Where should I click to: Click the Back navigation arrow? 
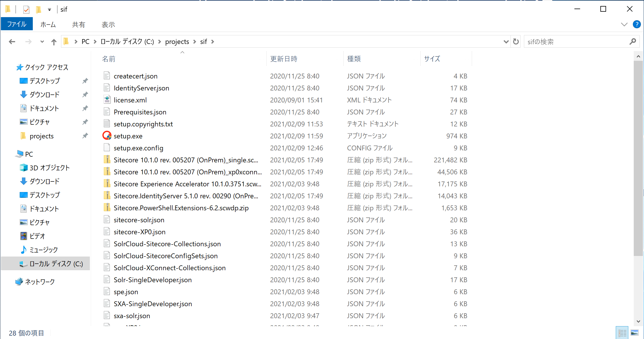pyautogui.click(x=12, y=42)
